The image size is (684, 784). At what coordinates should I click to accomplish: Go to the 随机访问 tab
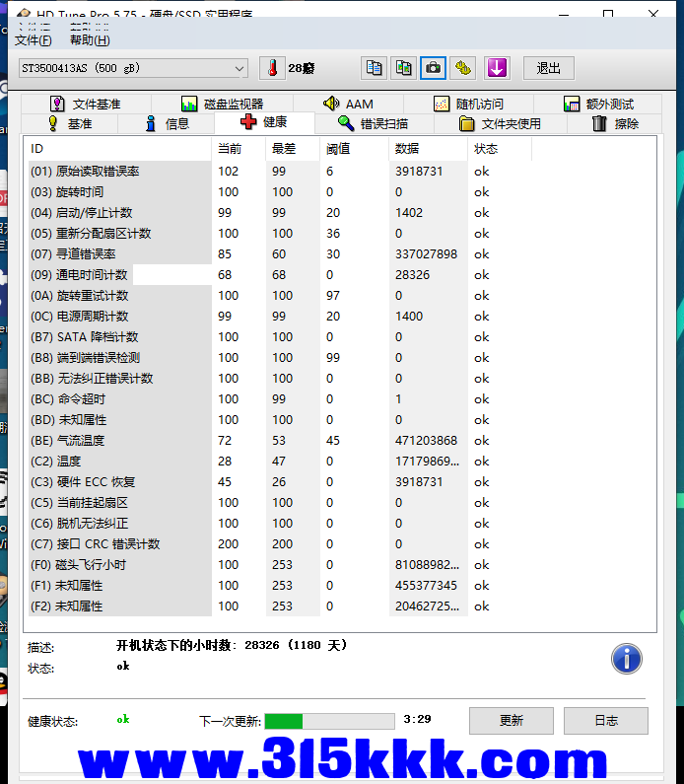click(469, 104)
